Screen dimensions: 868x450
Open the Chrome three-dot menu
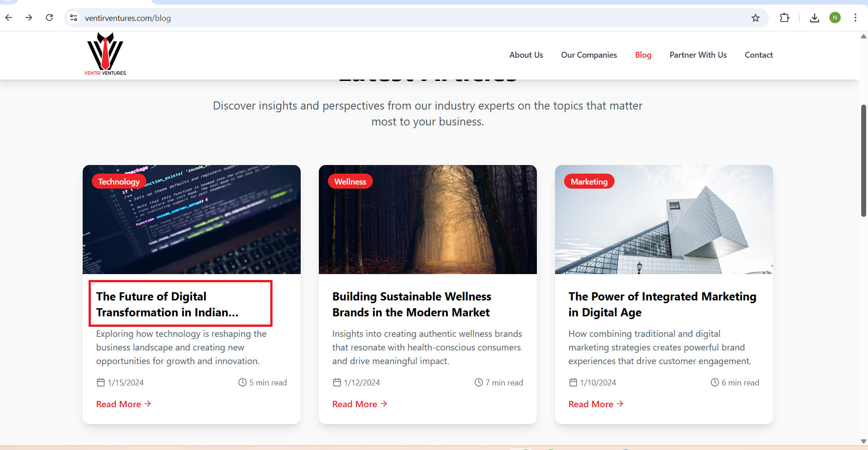coord(855,18)
